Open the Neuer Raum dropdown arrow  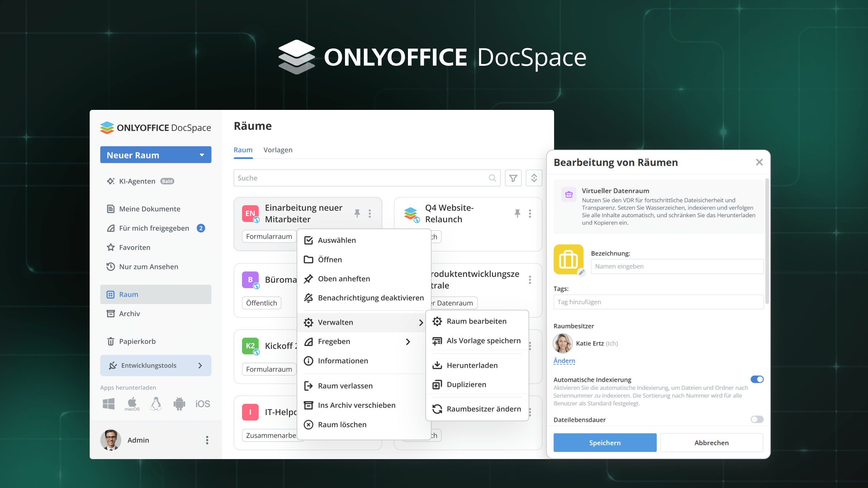[x=202, y=155]
